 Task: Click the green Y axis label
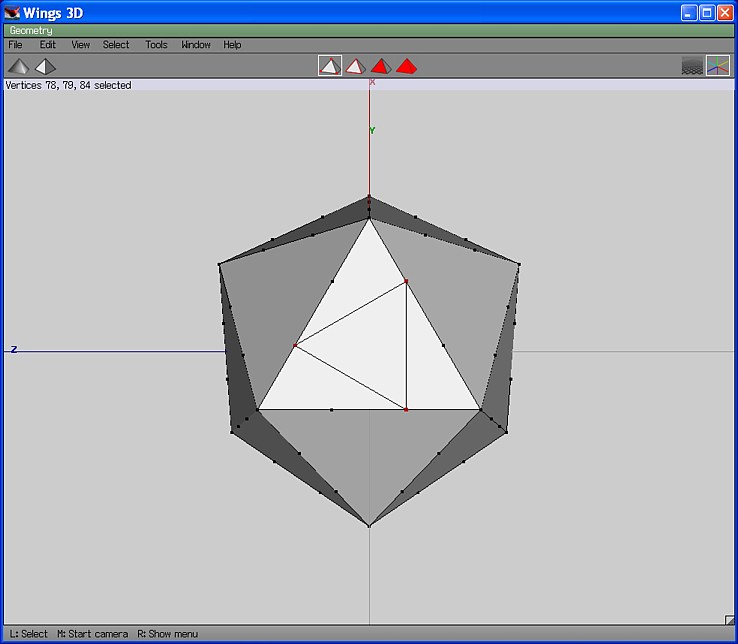[x=372, y=130]
